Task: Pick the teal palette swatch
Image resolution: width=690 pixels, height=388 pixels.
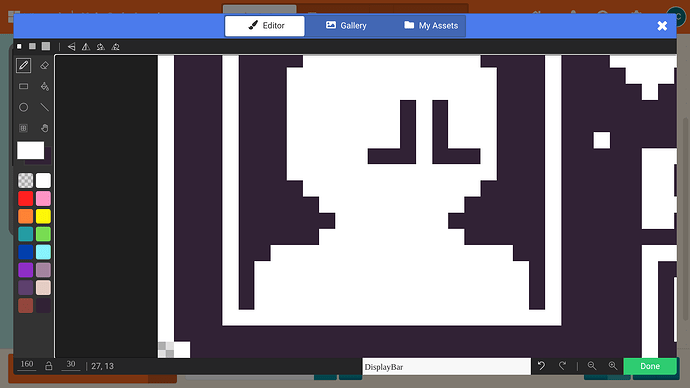Action: tap(26, 234)
